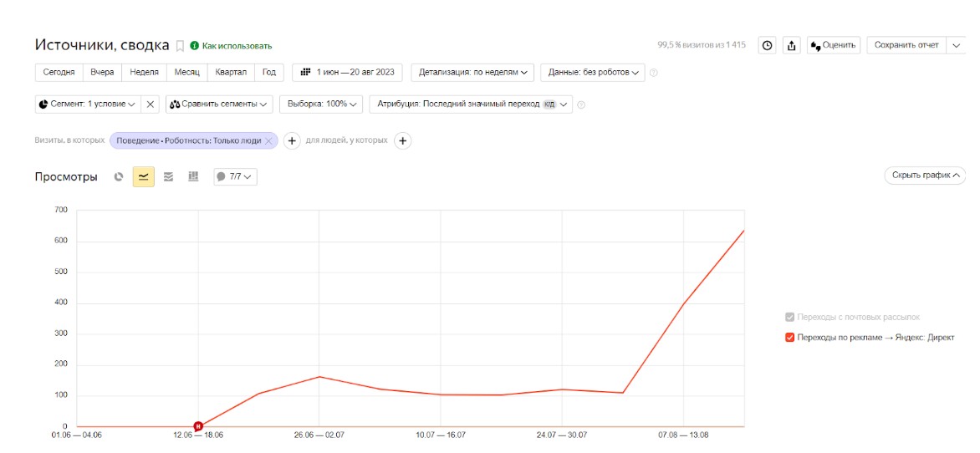Screen dimensions: 980x453
Task: Add a visit condition with the plus button
Action: click(x=292, y=140)
